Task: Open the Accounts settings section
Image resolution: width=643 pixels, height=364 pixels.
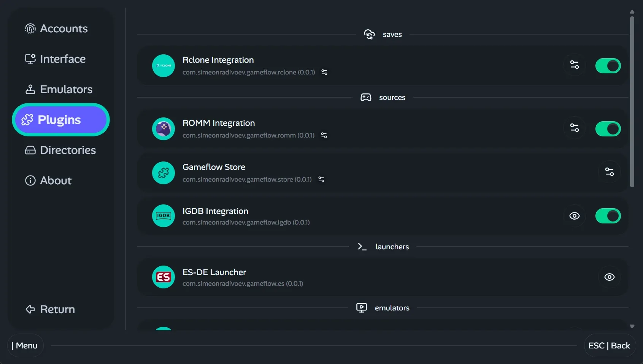Action: pyautogui.click(x=61, y=28)
